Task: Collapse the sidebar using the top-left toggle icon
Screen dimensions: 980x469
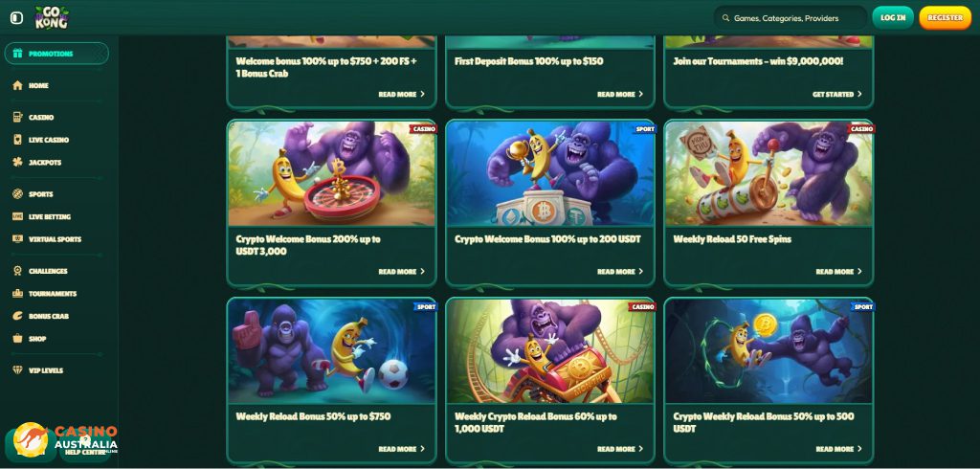Action: pos(17,18)
